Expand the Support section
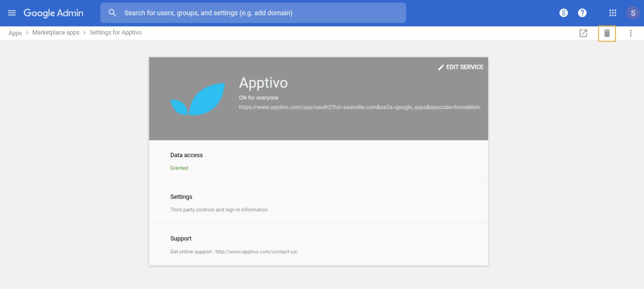 click(x=319, y=245)
